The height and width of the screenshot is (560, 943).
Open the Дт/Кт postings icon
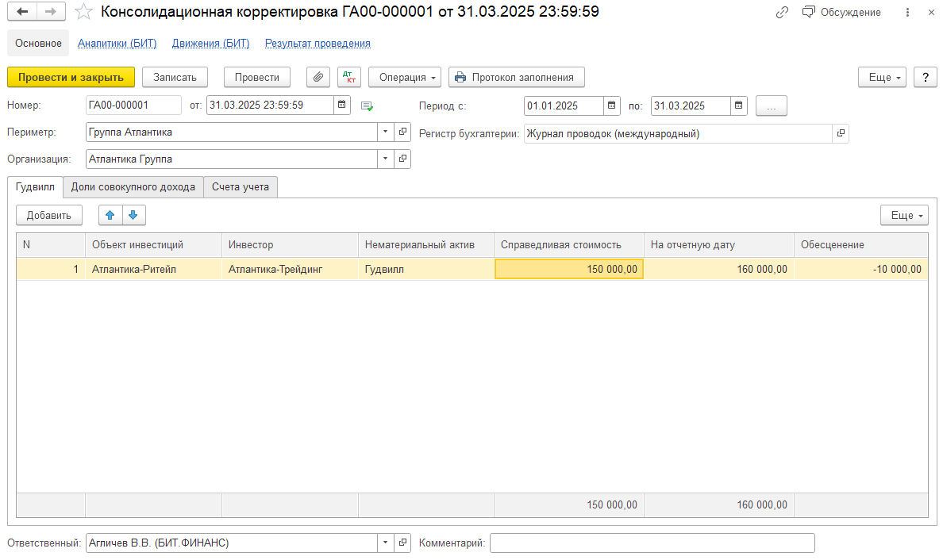point(349,77)
